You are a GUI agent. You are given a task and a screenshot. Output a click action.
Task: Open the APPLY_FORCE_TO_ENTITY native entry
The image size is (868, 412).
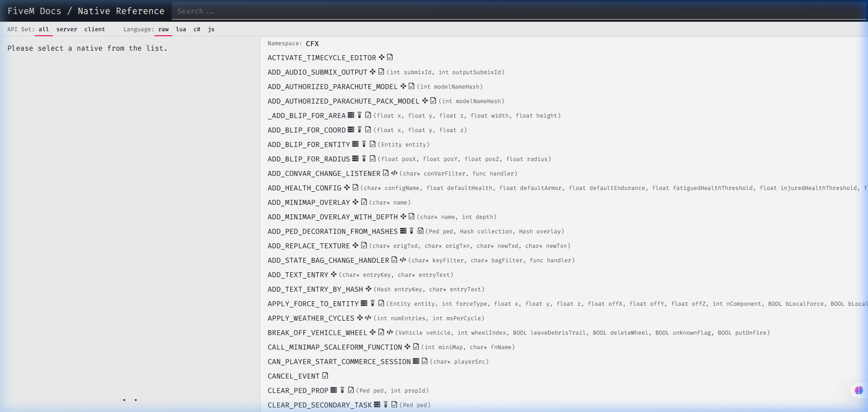[313, 304]
